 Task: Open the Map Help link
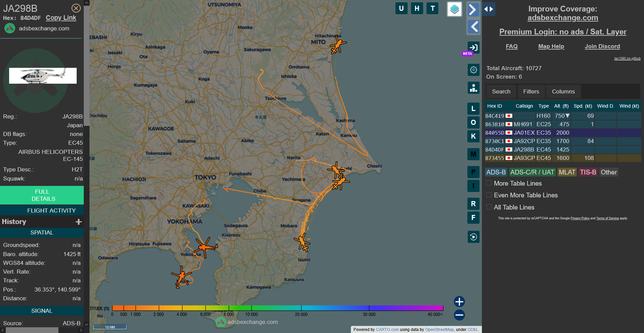[x=551, y=46]
